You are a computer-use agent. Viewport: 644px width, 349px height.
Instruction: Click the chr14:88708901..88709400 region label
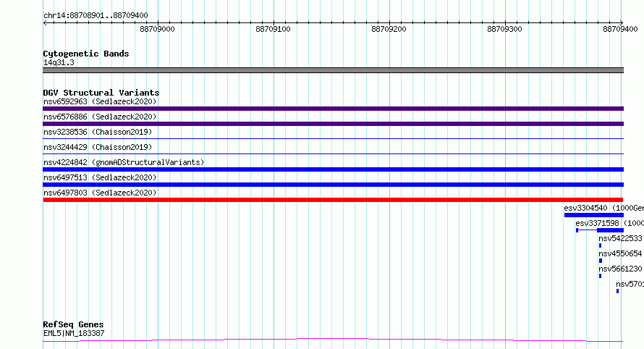(x=96, y=15)
